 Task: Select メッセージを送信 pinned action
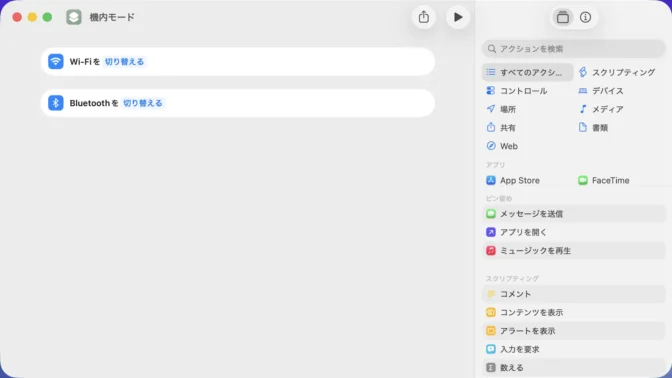[574, 214]
